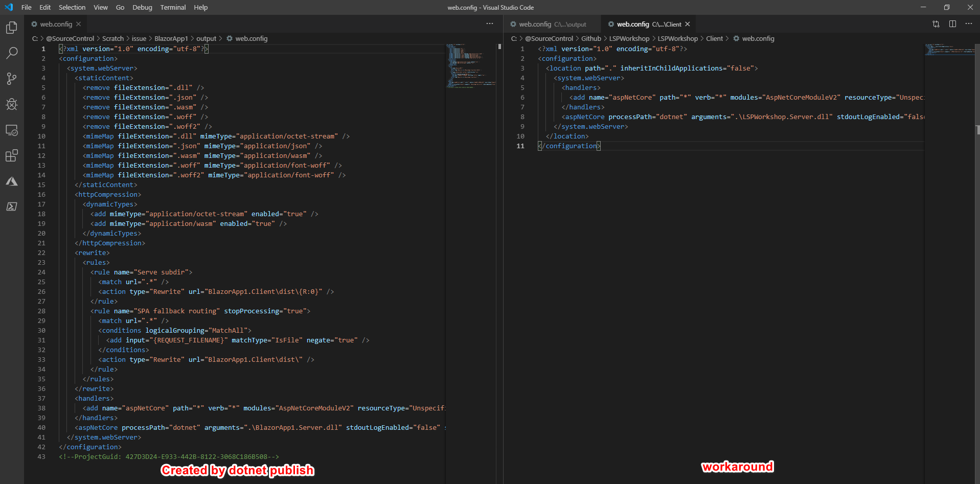Open the Remote Explorer view
980x484 pixels.
pyautogui.click(x=12, y=130)
